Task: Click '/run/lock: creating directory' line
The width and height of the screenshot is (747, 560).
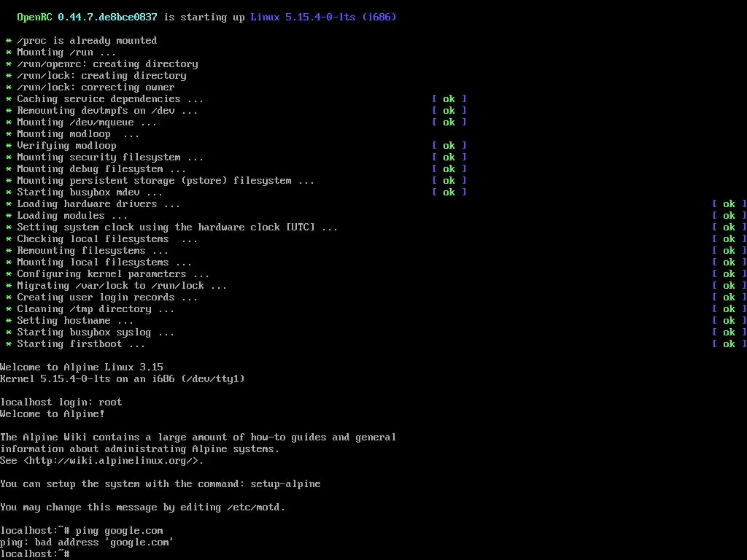Action: tap(101, 76)
